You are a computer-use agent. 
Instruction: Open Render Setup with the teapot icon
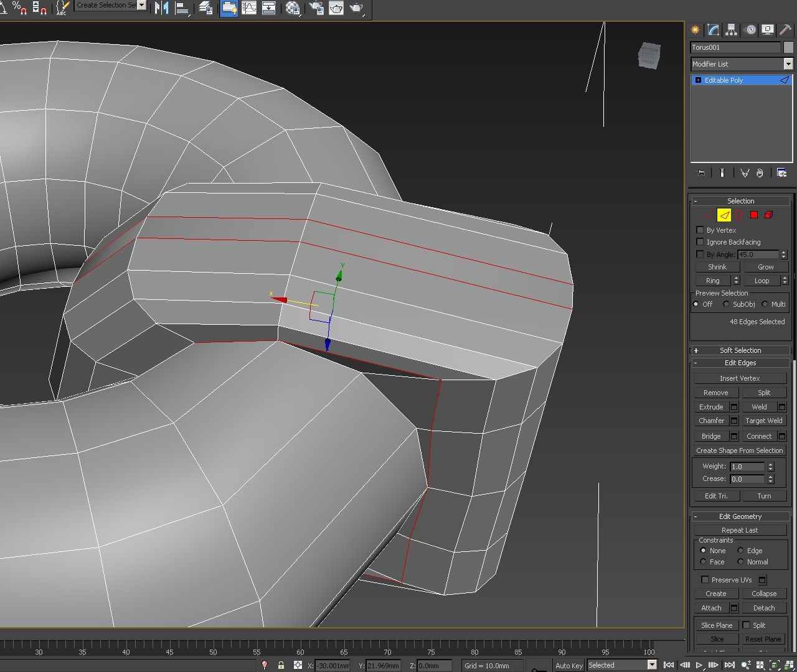tap(317, 9)
